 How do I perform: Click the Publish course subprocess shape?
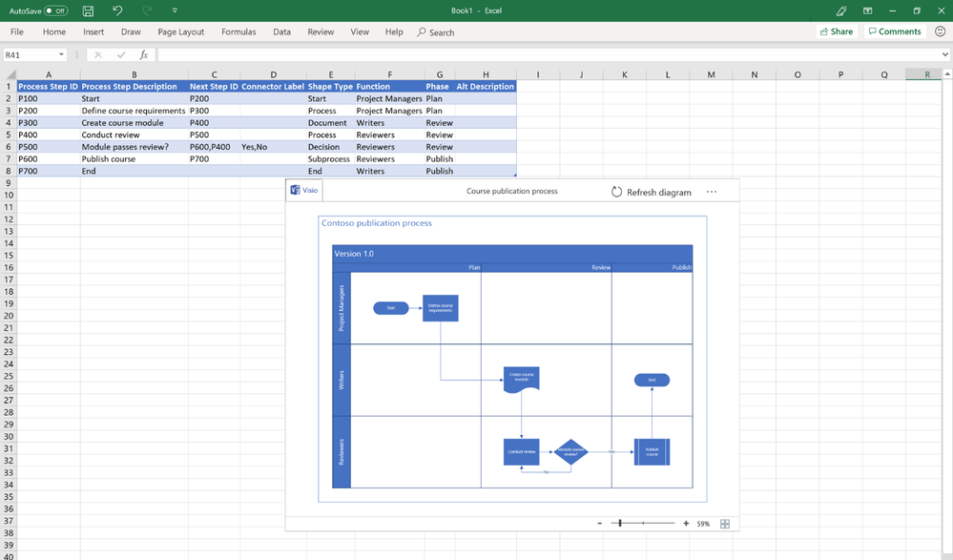click(x=652, y=452)
